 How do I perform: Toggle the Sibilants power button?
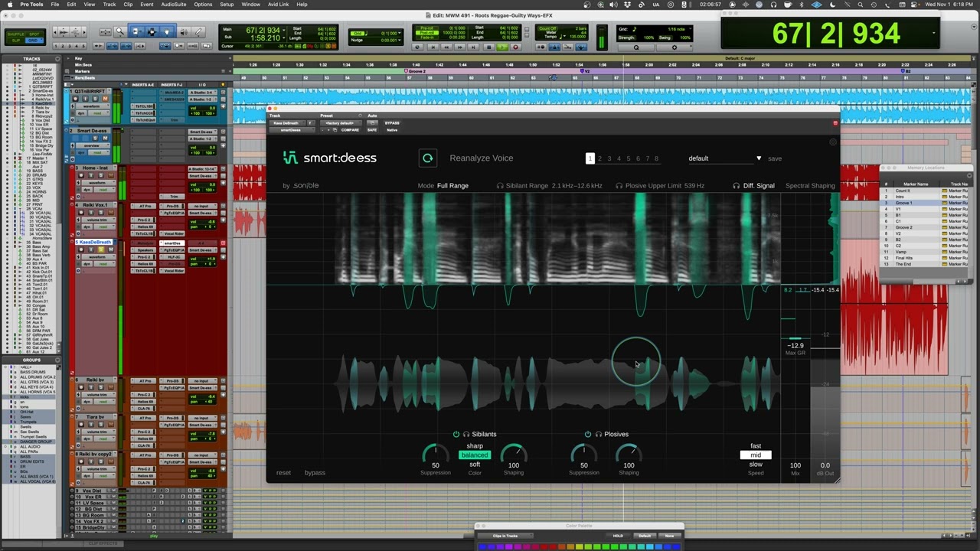(x=456, y=435)
